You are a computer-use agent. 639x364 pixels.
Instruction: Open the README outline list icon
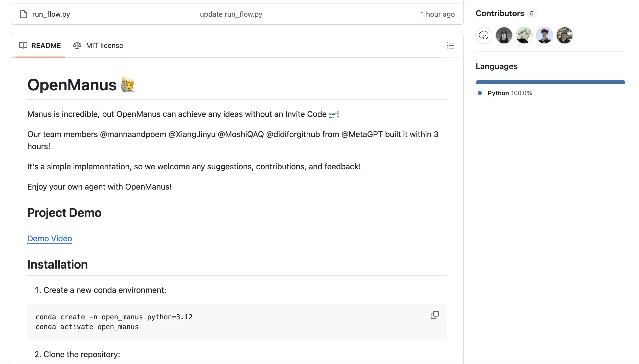450,45
